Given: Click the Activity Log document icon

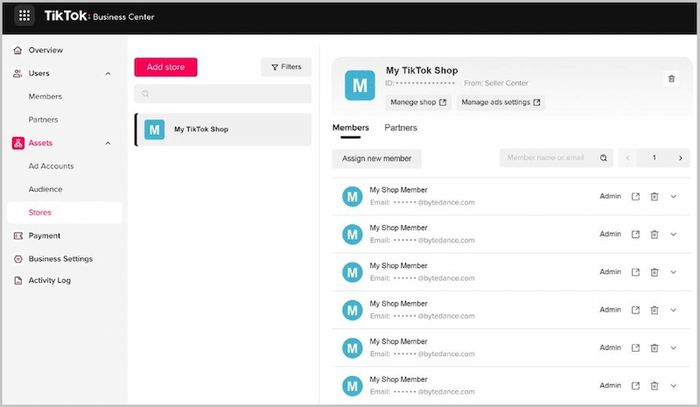Looking at the screenshot, I should [18, 280].
